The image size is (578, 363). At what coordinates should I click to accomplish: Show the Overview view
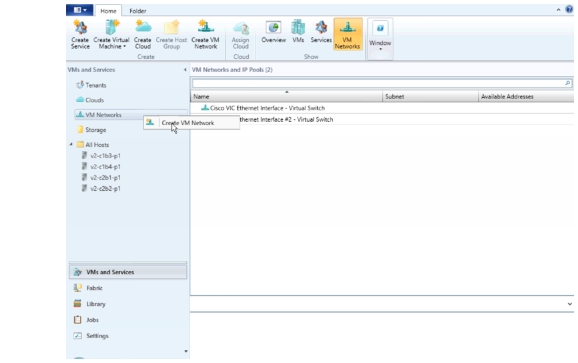[274, 32]
